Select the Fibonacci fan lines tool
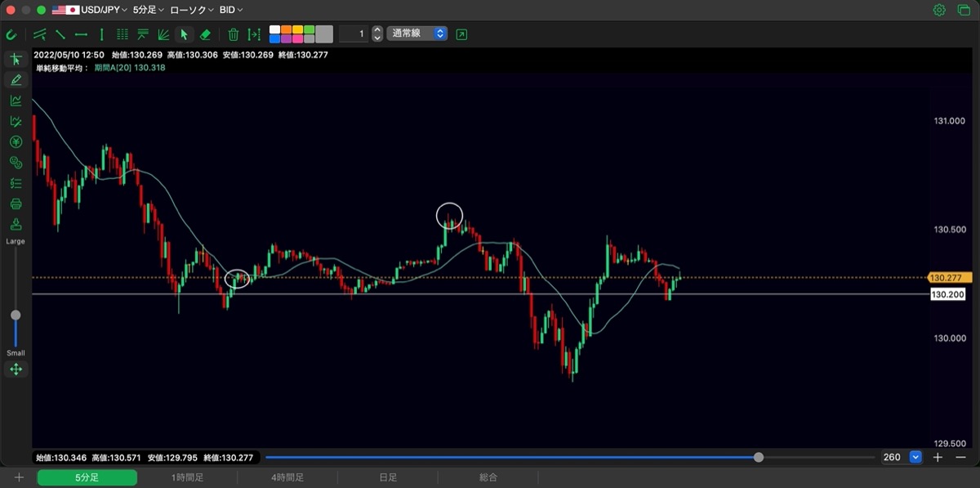 [x=163, y=34]
